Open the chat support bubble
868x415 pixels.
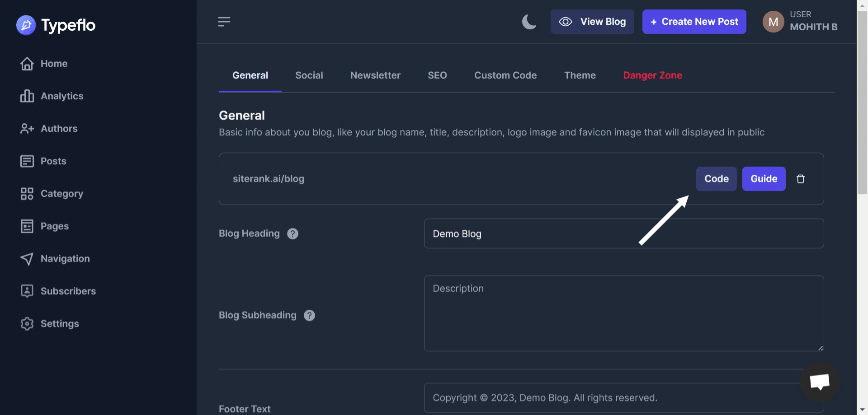tap(820, 382)
